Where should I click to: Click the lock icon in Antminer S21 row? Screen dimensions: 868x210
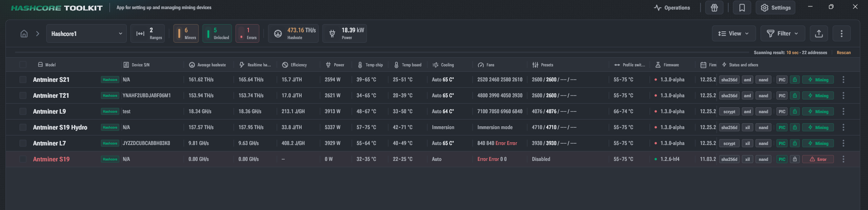point(795,80)
